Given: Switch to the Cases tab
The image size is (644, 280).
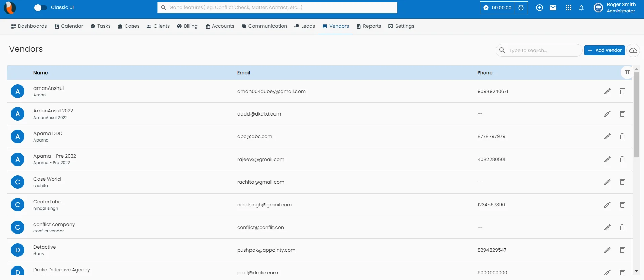Looking at the screenshot, I should click(128, 26).
